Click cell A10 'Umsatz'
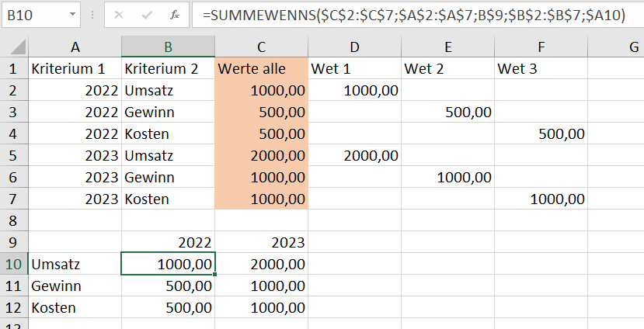This screenshot has height=329, width=644. [75, 264]
